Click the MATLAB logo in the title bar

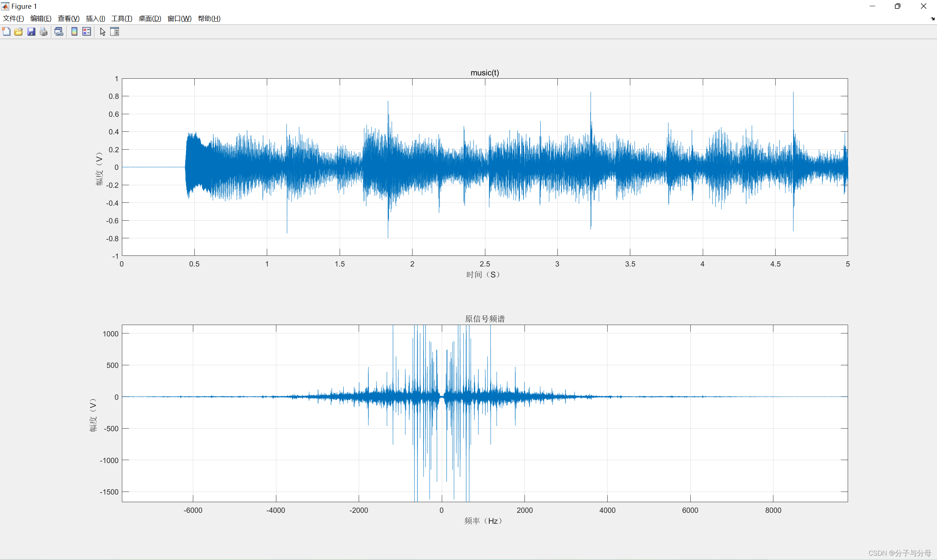tap(5, 6)
